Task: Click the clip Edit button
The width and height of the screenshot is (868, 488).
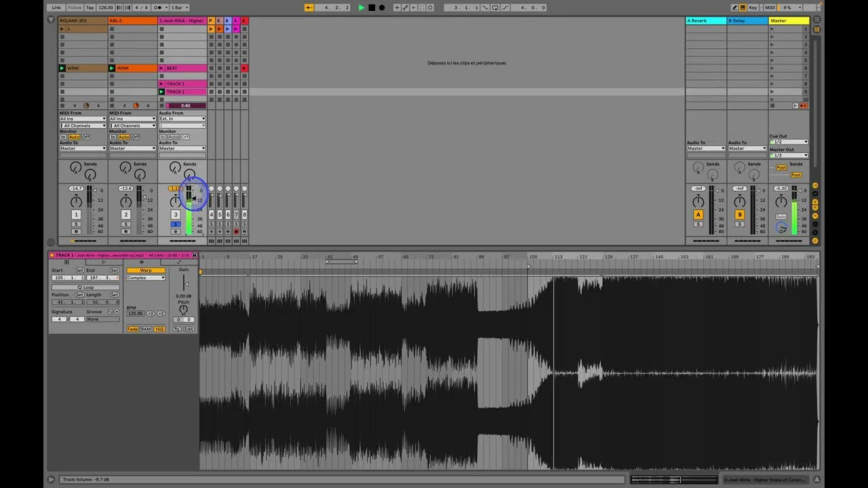Action: 189,329
